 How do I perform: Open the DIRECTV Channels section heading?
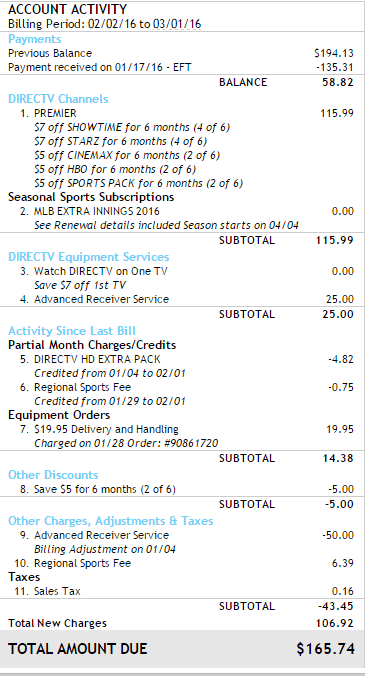58,99
